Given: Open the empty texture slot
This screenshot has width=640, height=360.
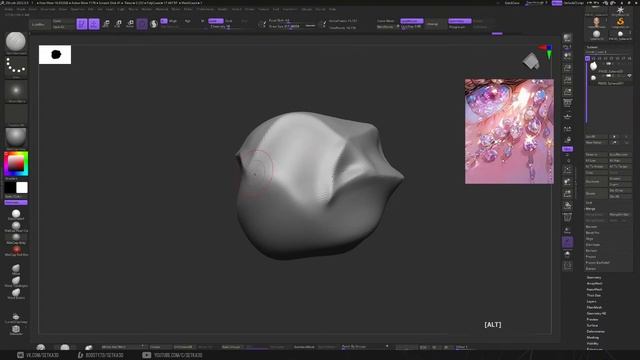Looking at the screenshot, I should pos(16,114).
